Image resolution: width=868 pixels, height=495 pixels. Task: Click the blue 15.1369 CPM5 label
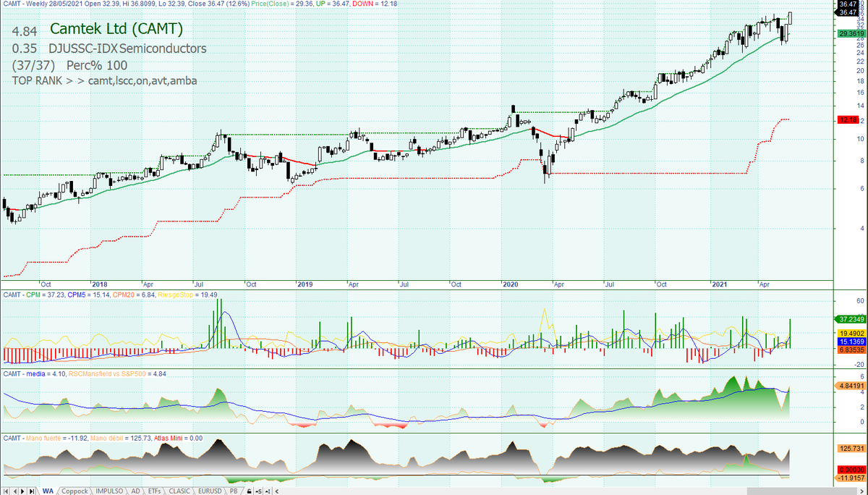(x=851, y=341)
